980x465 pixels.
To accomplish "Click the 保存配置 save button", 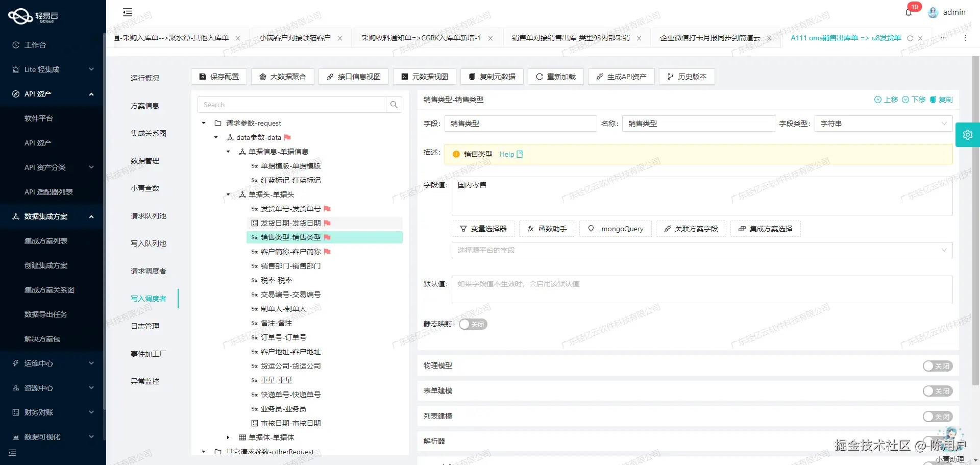I will coord(219,77).
